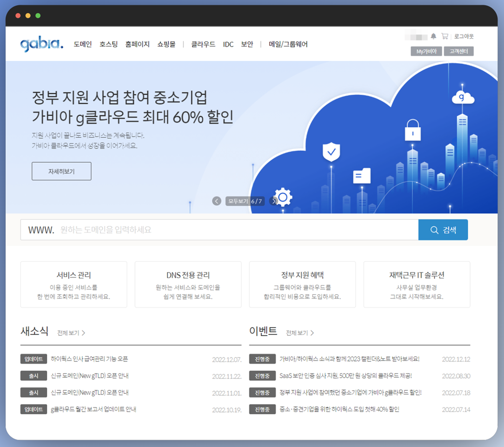Open the 재택근무 IT 솔루션 card
This screenshot has width=504, height=447.
click(x=417, y=285)
